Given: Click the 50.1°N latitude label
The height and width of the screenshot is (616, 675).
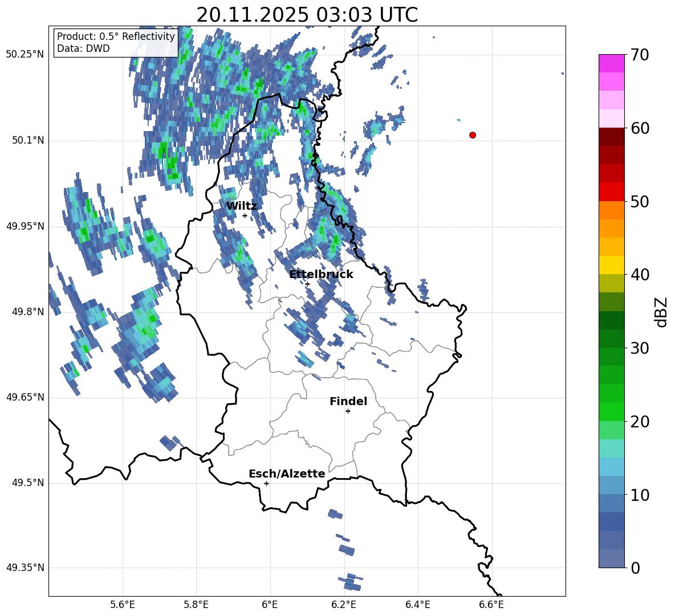Looking at the screenshot, I should point(28,141).
